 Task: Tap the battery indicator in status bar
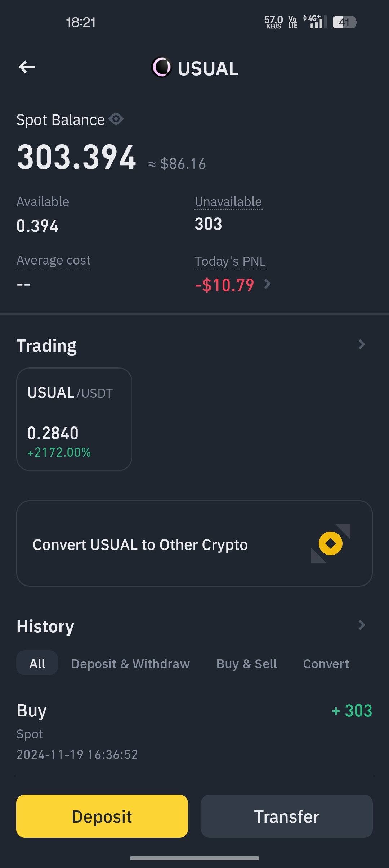click(344, 22)
